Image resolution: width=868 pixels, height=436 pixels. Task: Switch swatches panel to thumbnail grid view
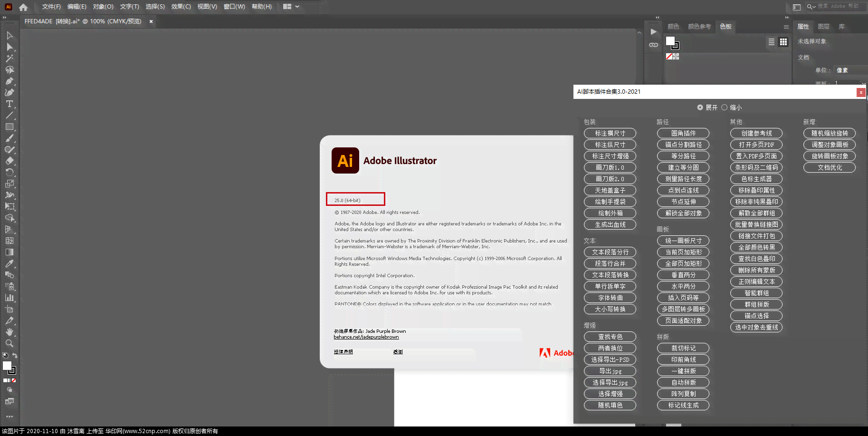tap(783, 42)
